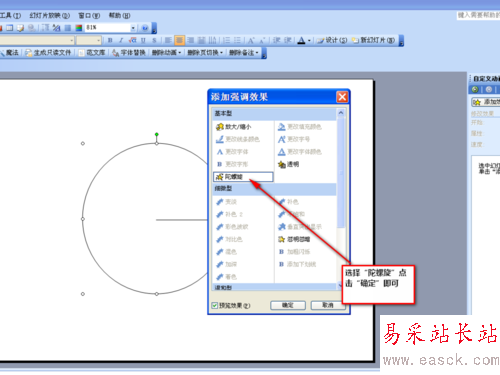Click the task pane forward arrow icon
This screenshot has width=500, height=375.
click(489, 89)
